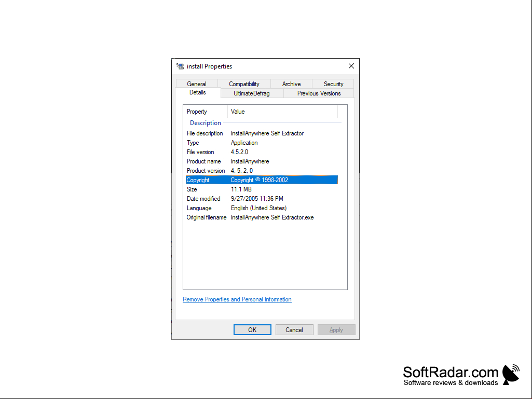Open the Compatibility tab
532x399 pixels.
pyautogui.click(x=244, y=84)
